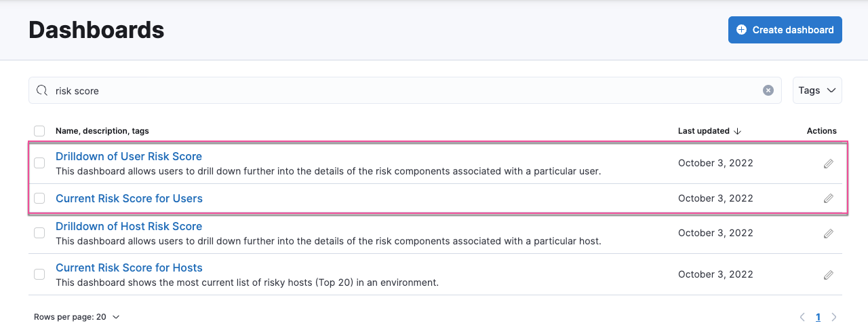Go to next page using right arrow

[834, 317]
